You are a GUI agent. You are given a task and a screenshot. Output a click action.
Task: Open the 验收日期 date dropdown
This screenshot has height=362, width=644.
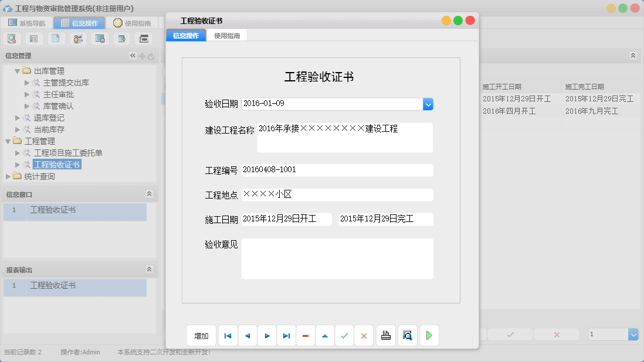(x=428, y=104)
